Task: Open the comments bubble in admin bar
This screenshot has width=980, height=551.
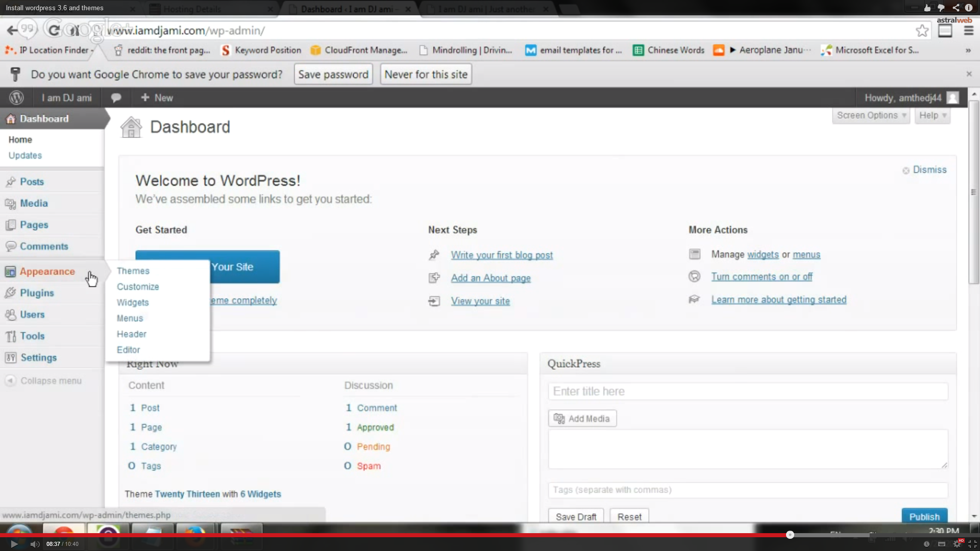Action: 116,97
